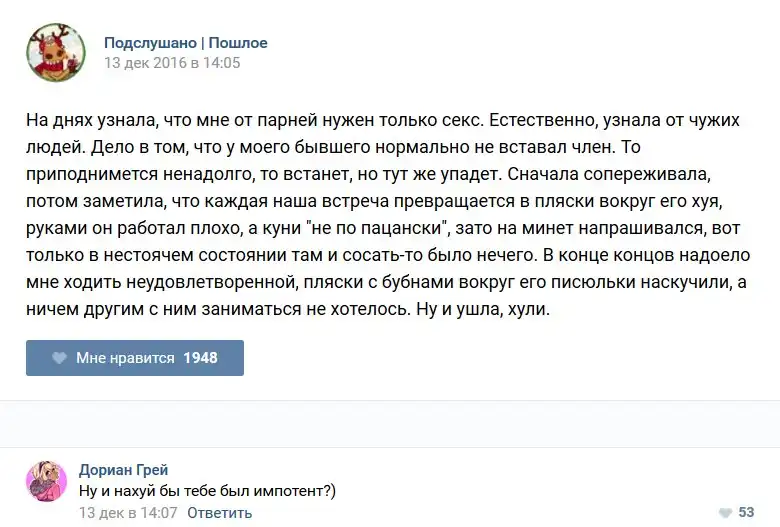Viewport: 780px width, 527px height.
Task: Like Дориан Грей's comment via heart icon
Action: pos(723,513)
